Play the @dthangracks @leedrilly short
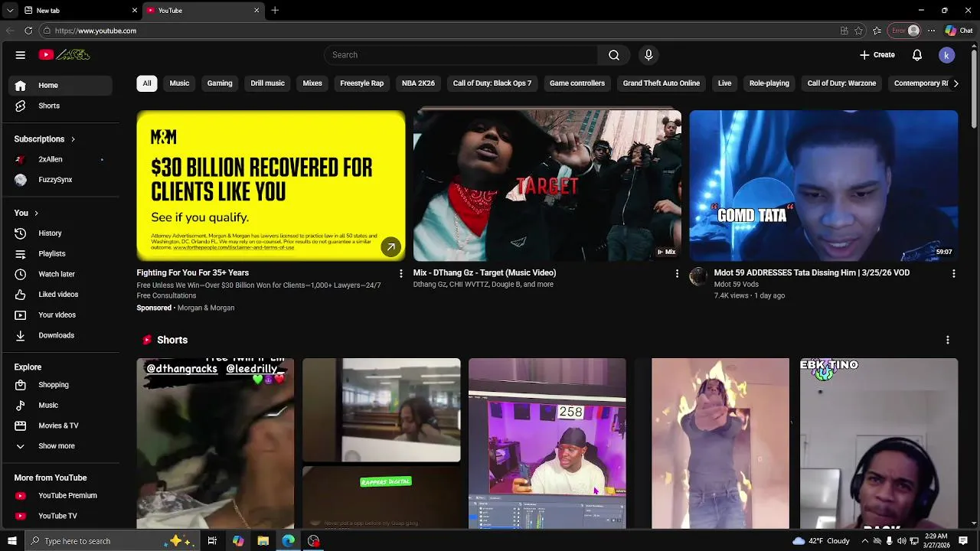 coord(215,443)
